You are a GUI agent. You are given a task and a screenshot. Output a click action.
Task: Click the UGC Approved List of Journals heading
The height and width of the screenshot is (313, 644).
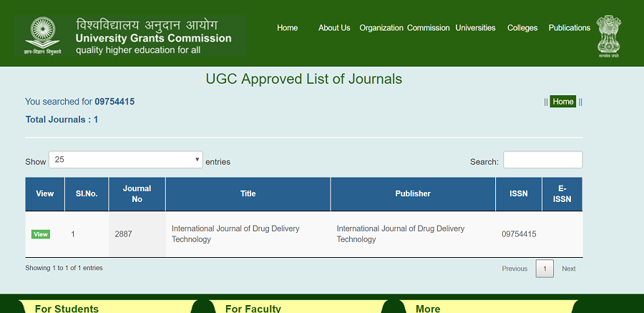(304, 79)
